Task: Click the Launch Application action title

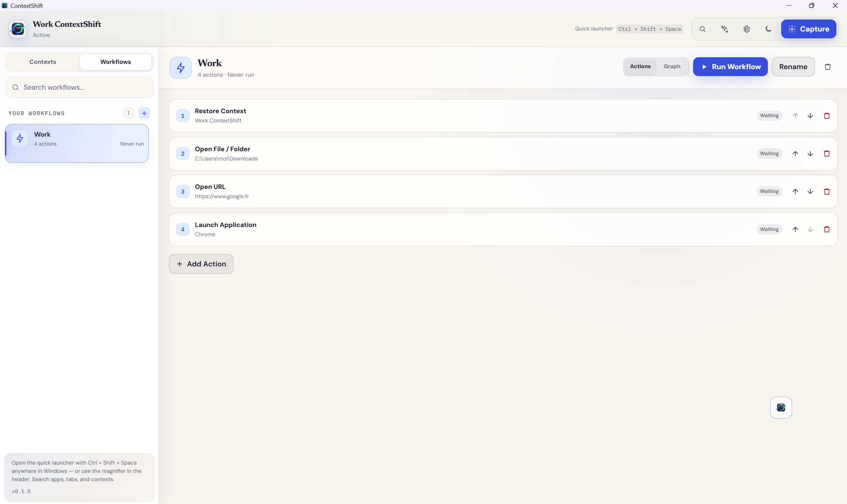Action: 225,225
